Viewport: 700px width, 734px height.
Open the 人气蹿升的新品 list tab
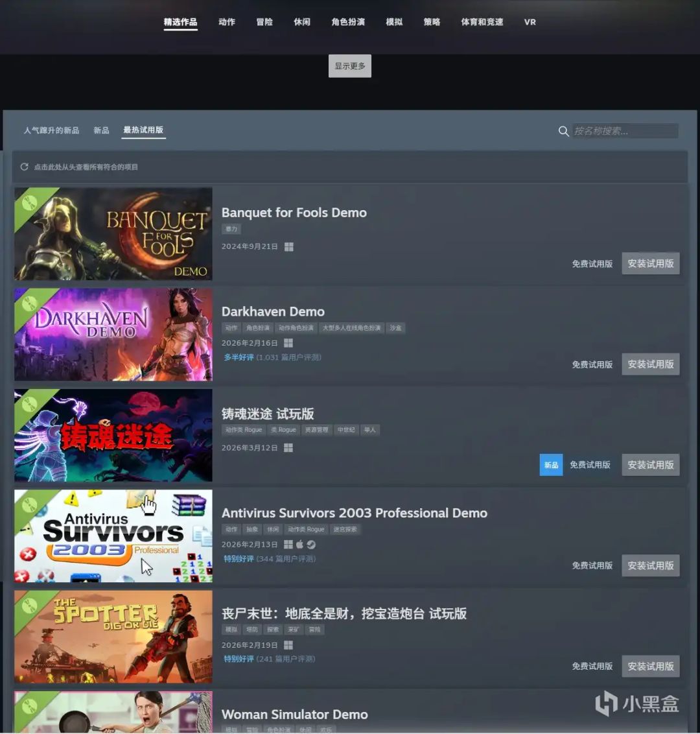tap(51, 130)
